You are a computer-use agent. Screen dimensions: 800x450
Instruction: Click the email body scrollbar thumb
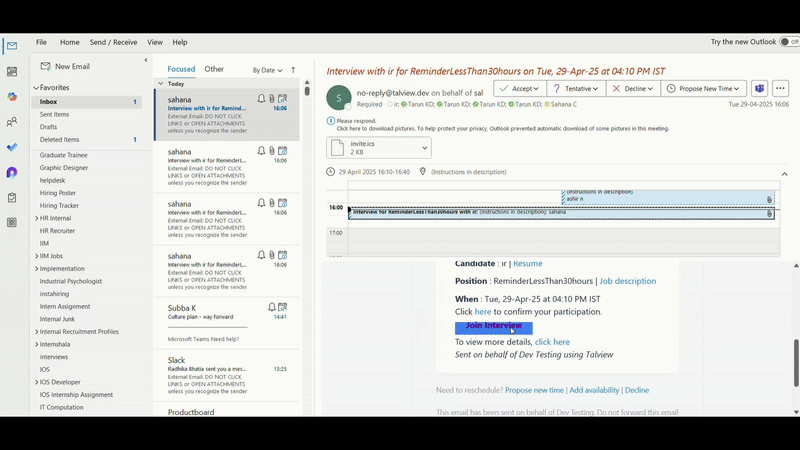[796, 363]
